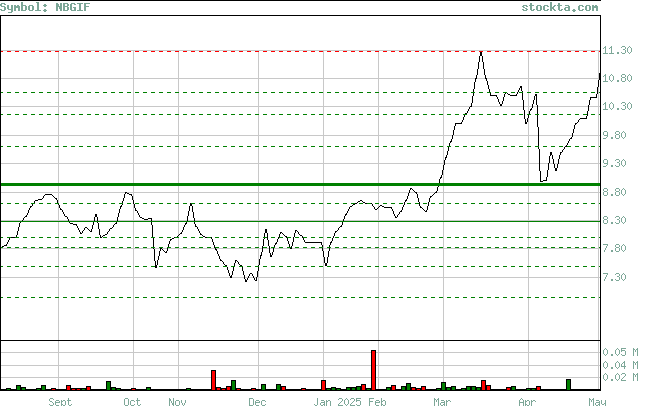Click the 9.80 price axis label
This screenshot has height=406, width=655.
pyautogui.click(x=614, y=135)
